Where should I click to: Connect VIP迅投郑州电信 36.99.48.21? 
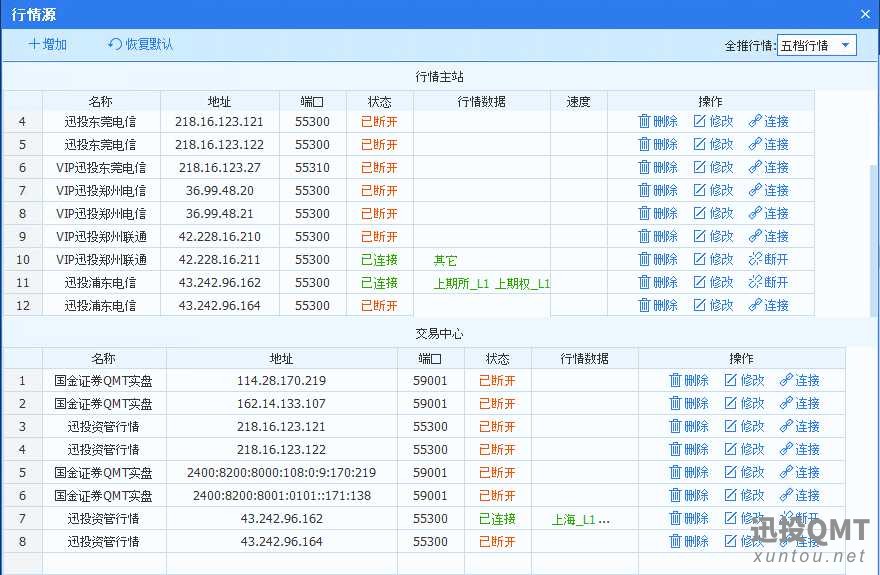click(x=768, y=213)
